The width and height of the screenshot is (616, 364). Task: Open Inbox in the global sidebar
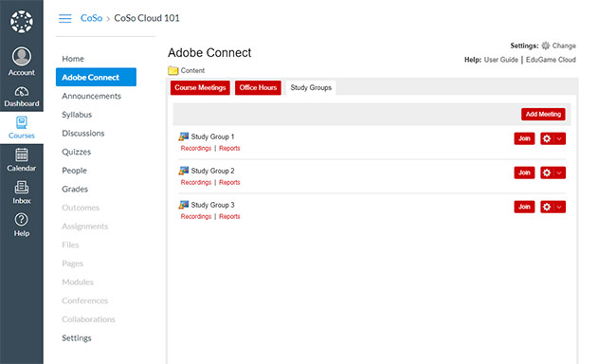(x=22, y=192)
